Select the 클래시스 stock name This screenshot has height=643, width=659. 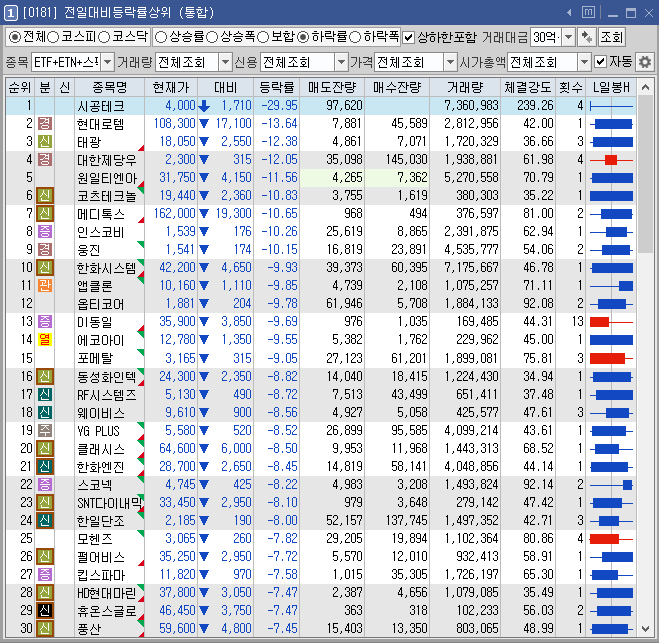(x=101, y=449)
